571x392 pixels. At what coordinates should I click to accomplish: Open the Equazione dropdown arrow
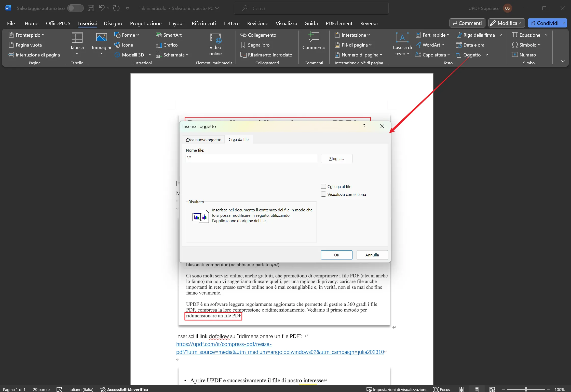click(x=546, y=35)
